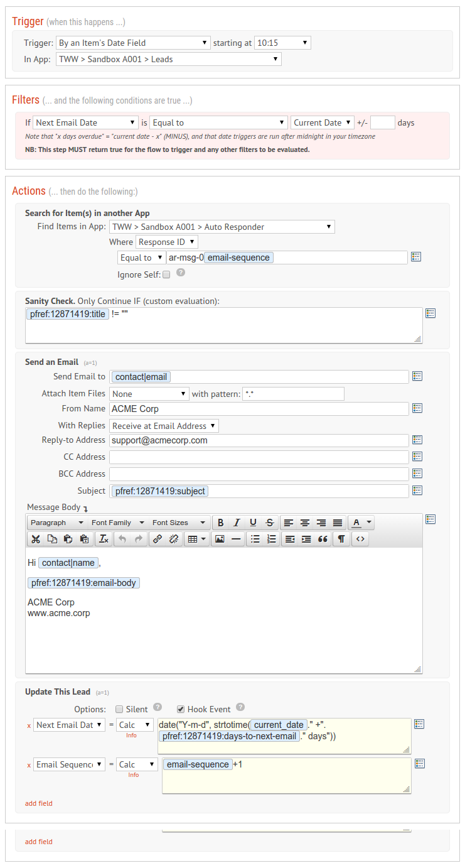Image resolution: width=465 pixels, height=868 pixels.
Task: Copy selection in editor toolbar
Action: [x=52, y=539]
